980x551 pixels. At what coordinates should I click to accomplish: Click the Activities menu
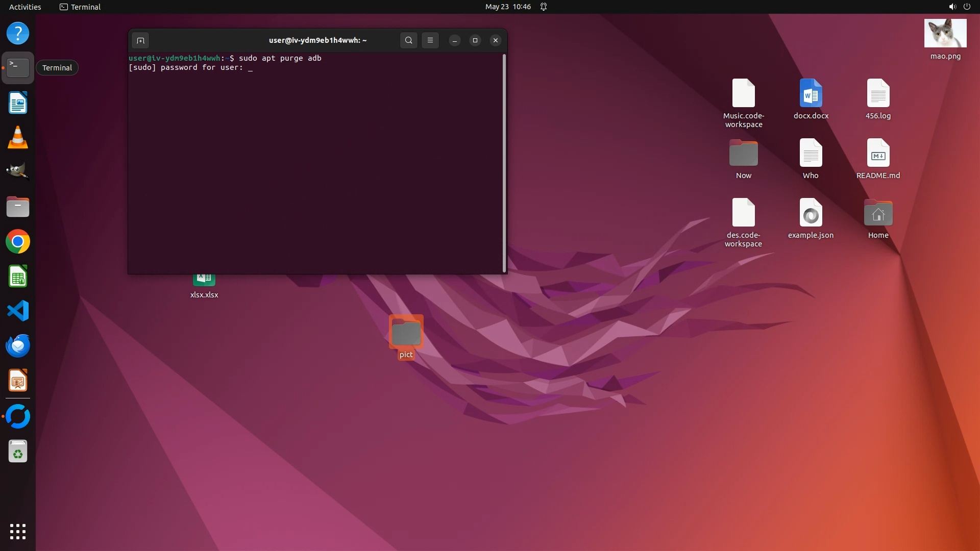25,7
